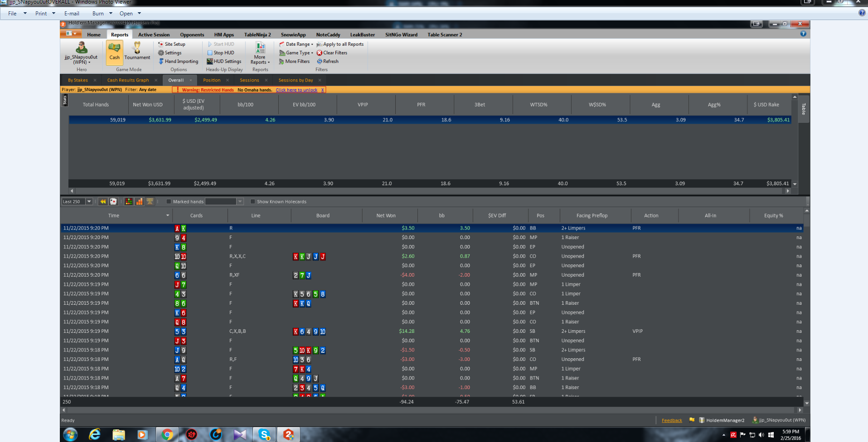
Task: Enable Show Known Holecards checkbox
Action: (x=253, y=202)
